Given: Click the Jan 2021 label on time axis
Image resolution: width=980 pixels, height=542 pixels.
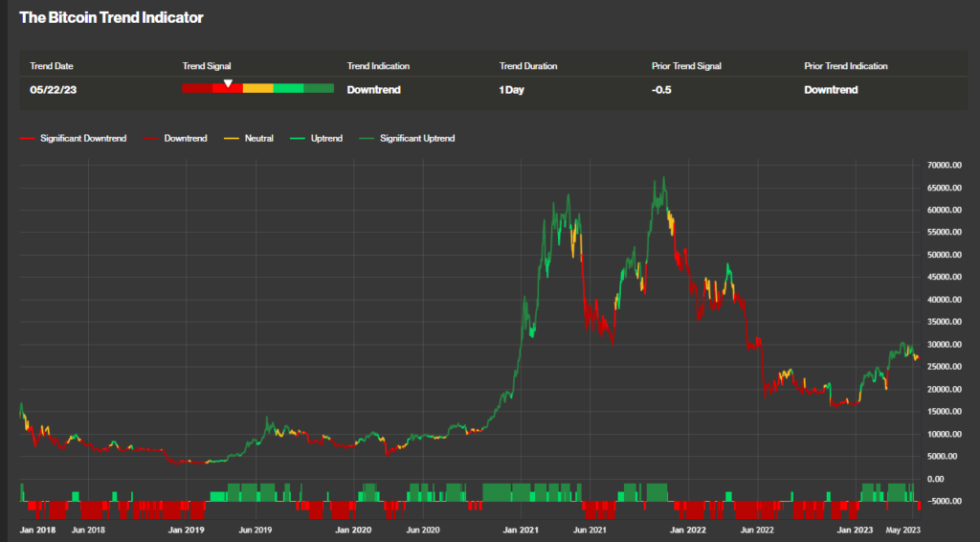Looking at the screenshot, I should coord(523,529).
